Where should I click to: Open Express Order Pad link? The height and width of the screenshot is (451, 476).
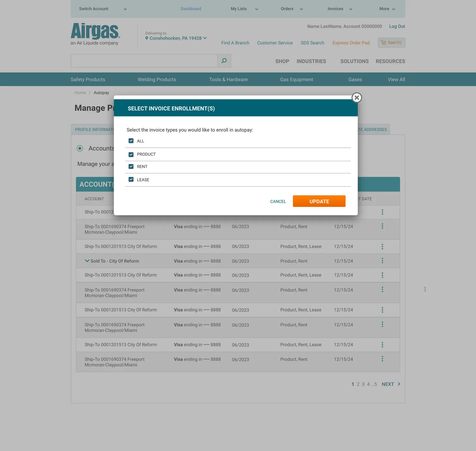point(351,43)
